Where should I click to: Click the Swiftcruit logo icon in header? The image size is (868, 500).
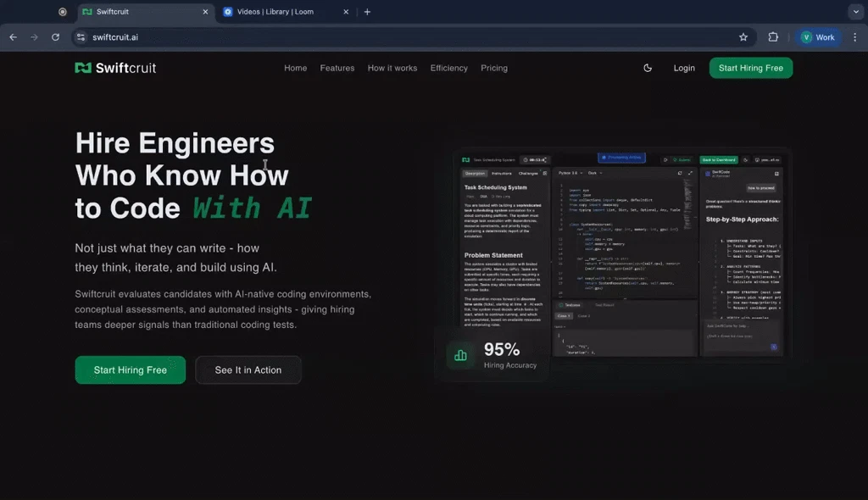tap(83, 68)
